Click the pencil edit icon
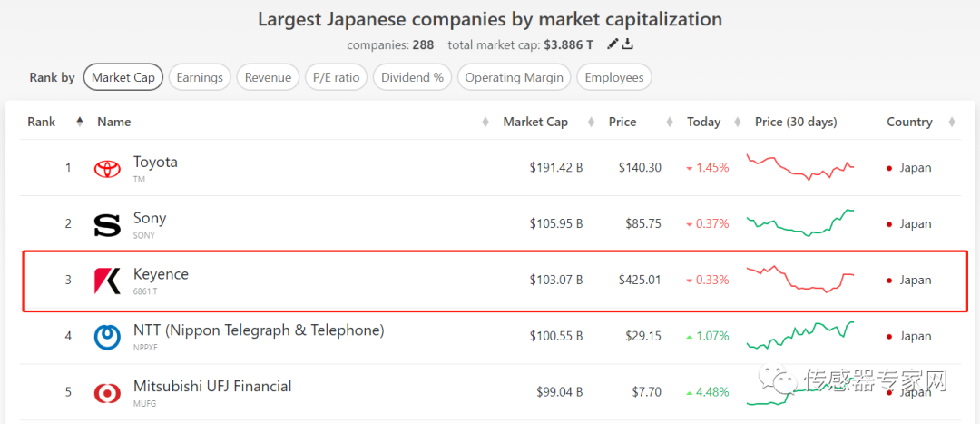The height and width of the screenshot is (424, 980). click(x=613, y=44)
